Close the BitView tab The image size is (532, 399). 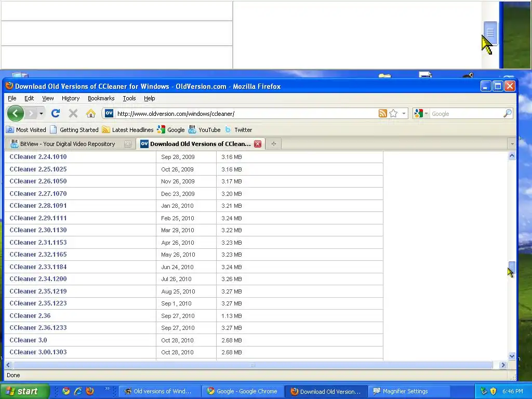click(128, 144)
